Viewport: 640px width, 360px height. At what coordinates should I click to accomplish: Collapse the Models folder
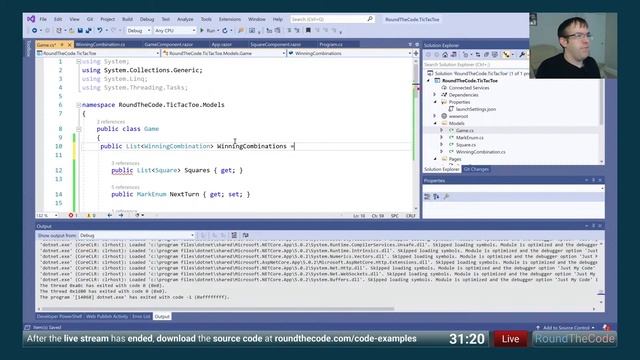pos(435,123)
